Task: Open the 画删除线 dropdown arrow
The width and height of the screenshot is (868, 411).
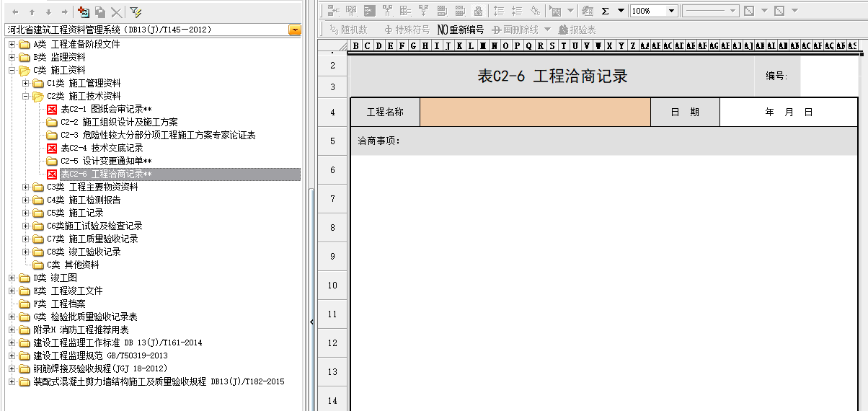Action: pos(547,30)
